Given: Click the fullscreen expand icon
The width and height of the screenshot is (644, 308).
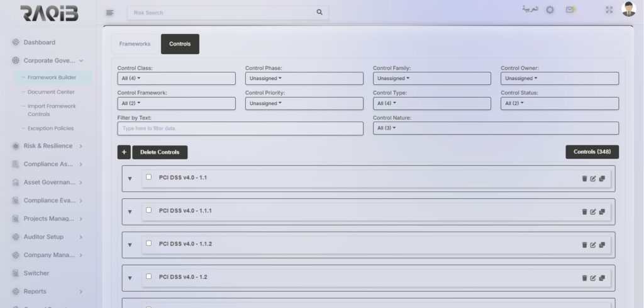Looking at the screenshot, I should (x=608, y=10).
